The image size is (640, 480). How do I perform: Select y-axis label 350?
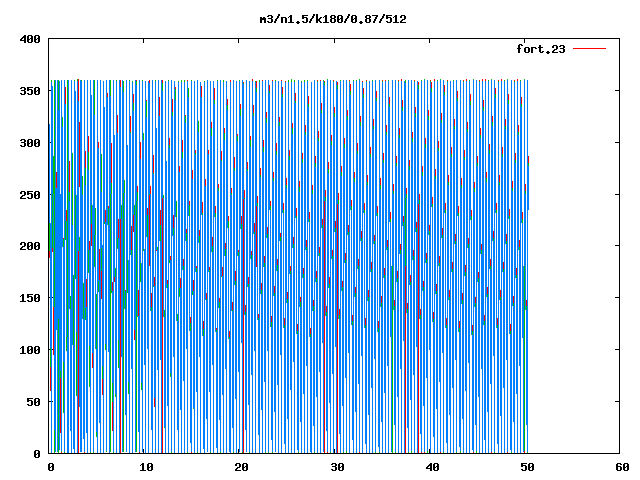tap(30, 91)
